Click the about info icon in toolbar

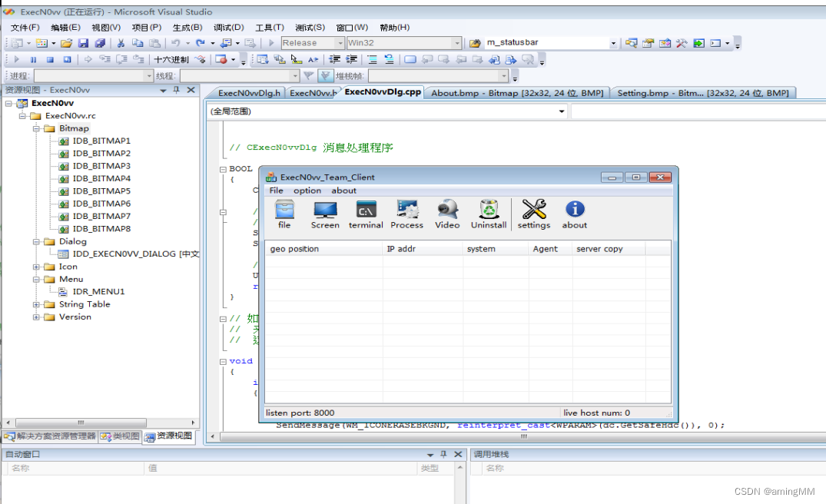tap(574, 214)
